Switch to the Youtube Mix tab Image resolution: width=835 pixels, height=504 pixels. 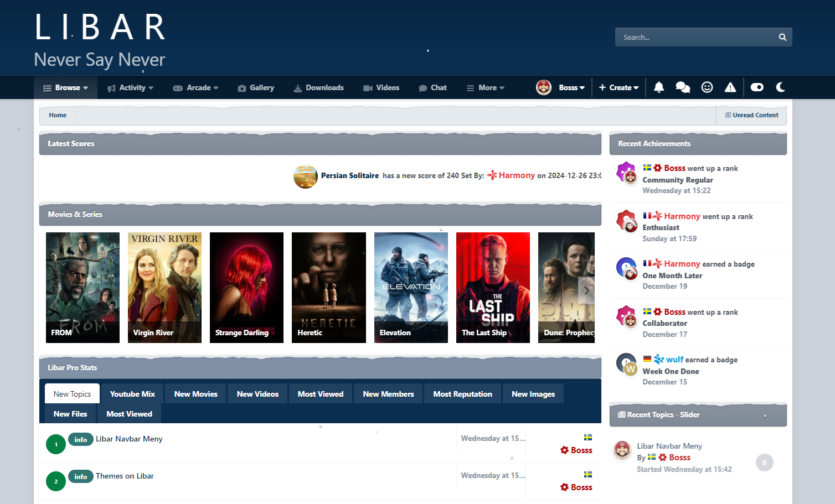pos(132,394)
